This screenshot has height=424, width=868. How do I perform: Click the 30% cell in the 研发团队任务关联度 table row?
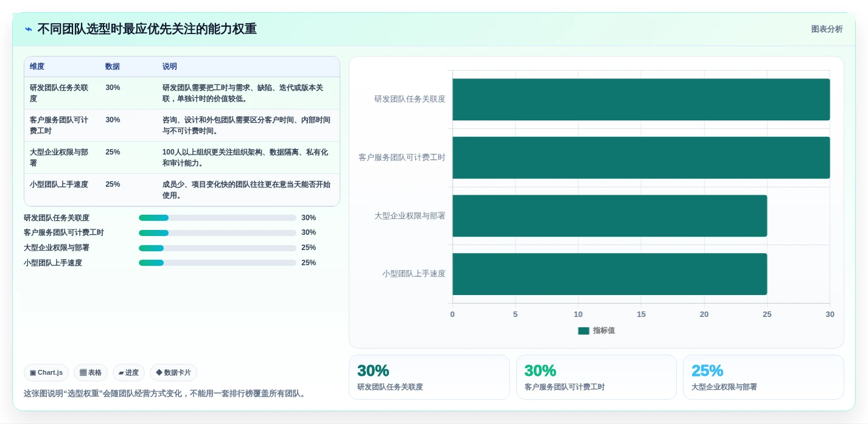click(113, 88)
